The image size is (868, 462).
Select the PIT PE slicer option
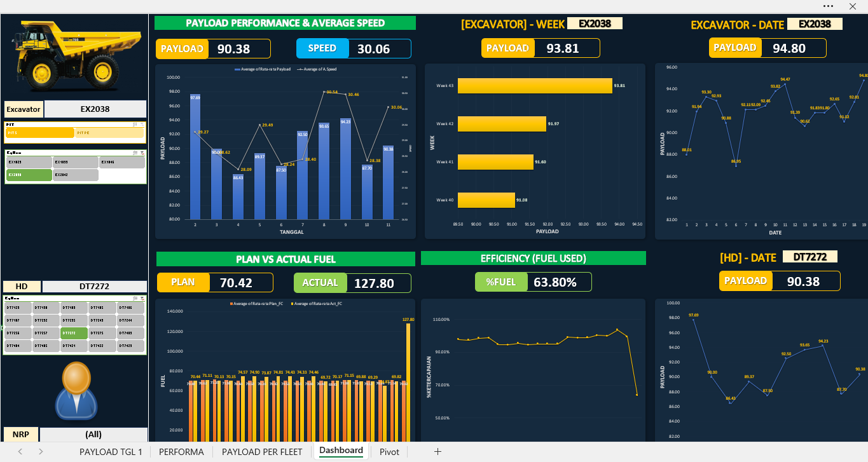click(109, 133)
